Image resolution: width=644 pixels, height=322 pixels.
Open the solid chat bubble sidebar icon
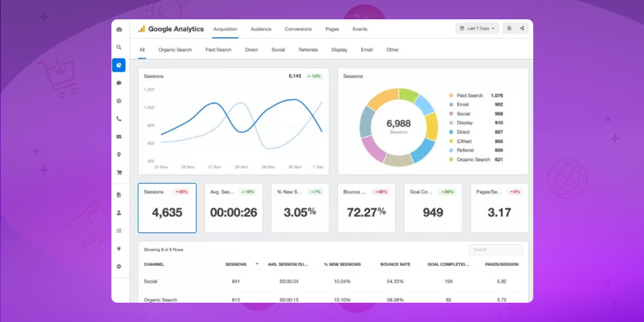pyautogui.click(x=119, y=83)
